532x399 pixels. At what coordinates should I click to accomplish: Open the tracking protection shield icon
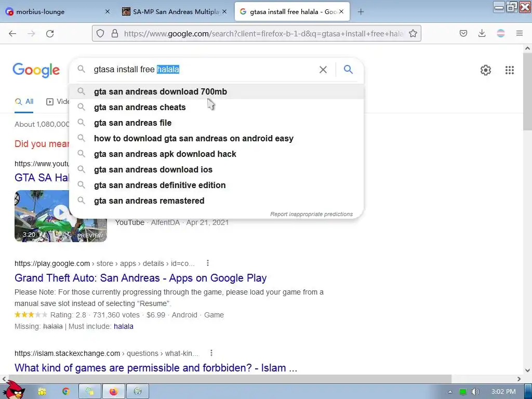[100, 33]
